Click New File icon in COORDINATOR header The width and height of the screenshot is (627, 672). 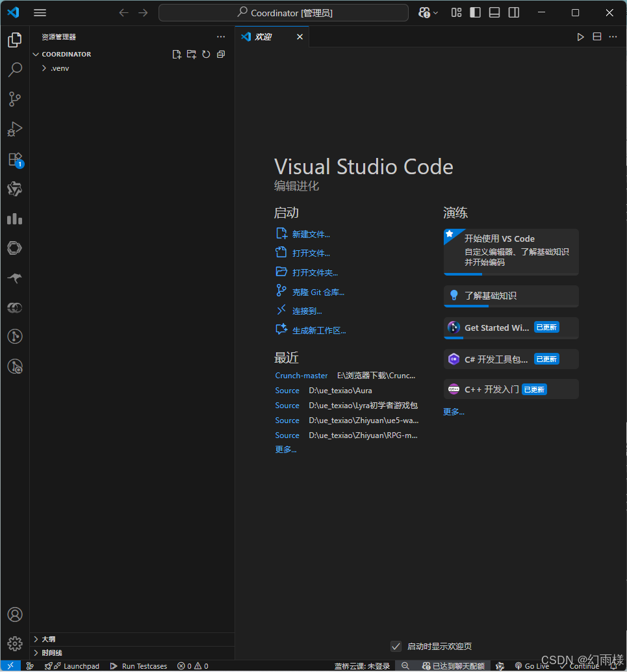coord(177,55)
